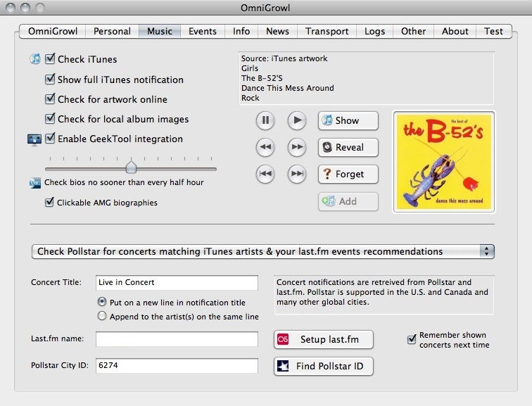Click the GeekTool monitor icon
The width and height of the screenshot is (532, 406).
(35, 139)
